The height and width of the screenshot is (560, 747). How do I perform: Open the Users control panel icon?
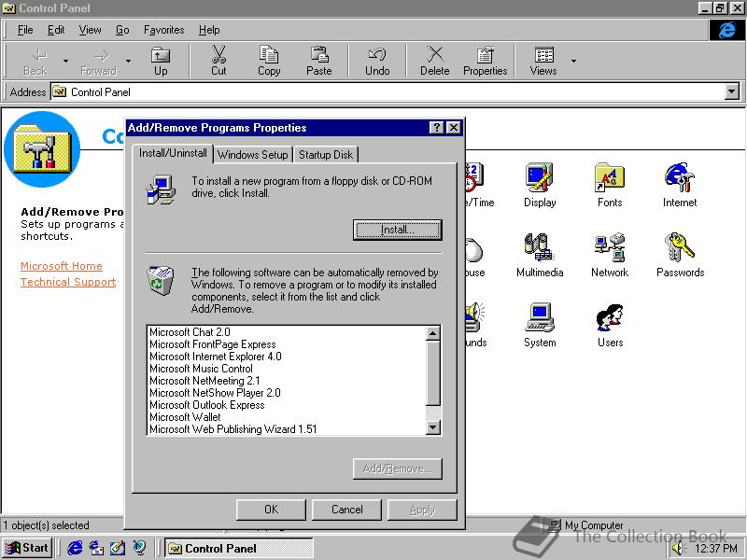tap(610, 325)
